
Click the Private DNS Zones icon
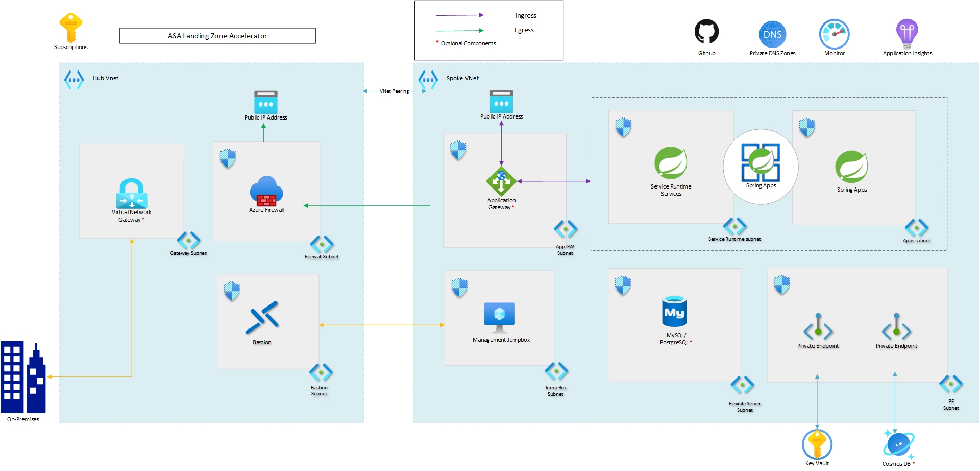(x=772, y=33)
